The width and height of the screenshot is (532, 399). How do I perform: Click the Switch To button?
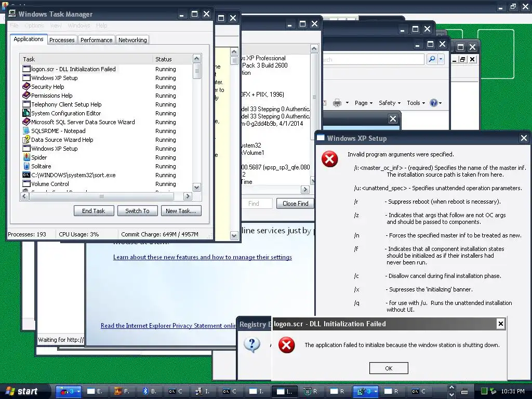click(x=137, y=211)
